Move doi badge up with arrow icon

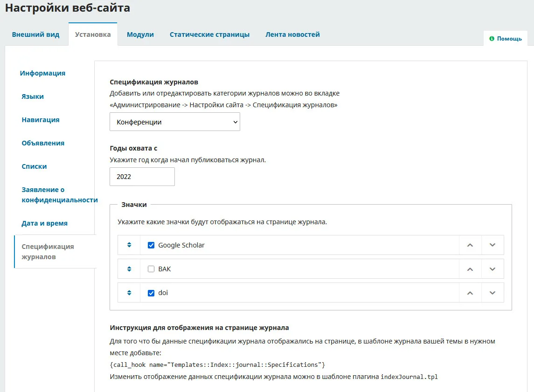point(470,293)
